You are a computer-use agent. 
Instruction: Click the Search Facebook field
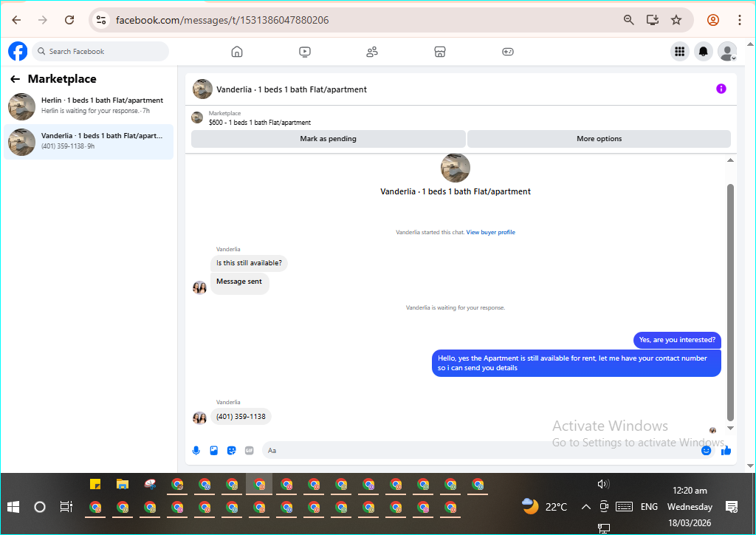[100, 52]
